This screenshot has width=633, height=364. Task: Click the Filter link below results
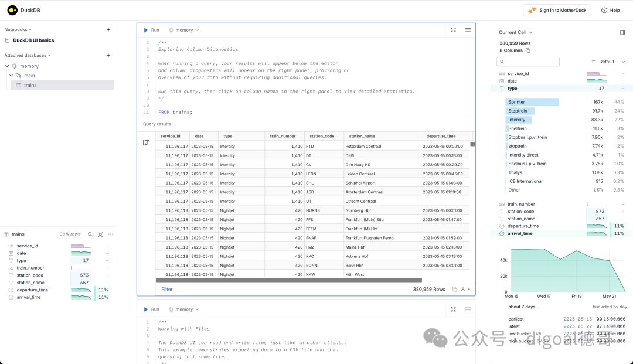166,289
